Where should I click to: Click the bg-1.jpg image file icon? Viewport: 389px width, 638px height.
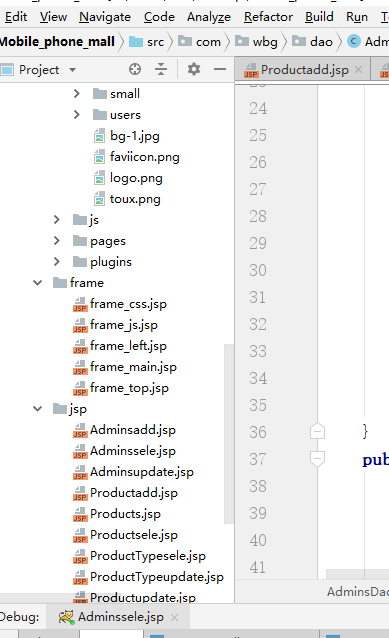click(99, 136)
